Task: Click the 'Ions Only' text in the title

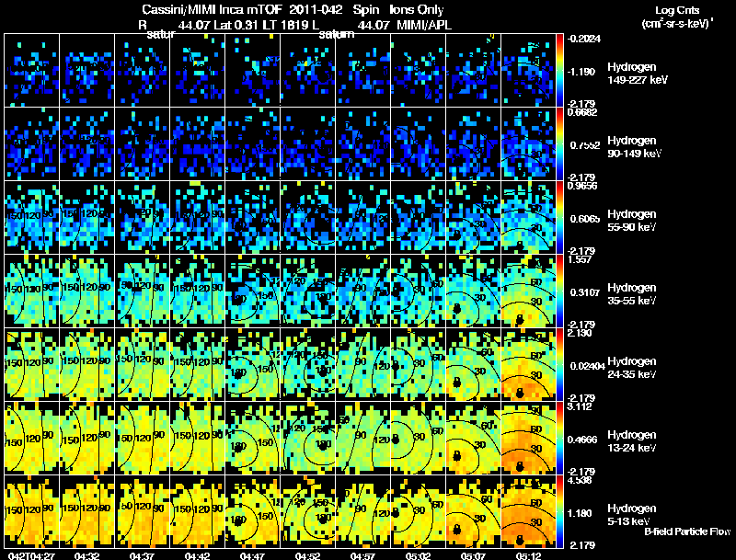Action: click(417, 10)
